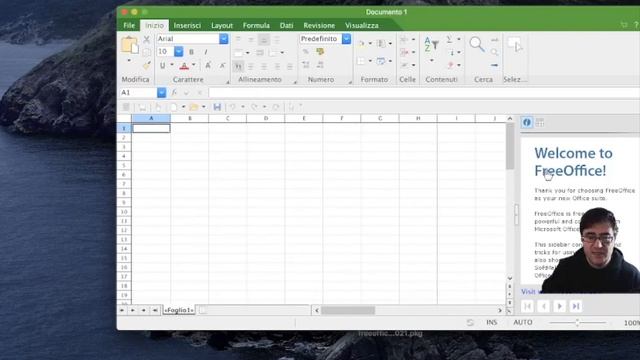The width and height of the screenshot is (640, 360).
Task: Click the vertical align middle icon
Action: click(x=251, y=40)
